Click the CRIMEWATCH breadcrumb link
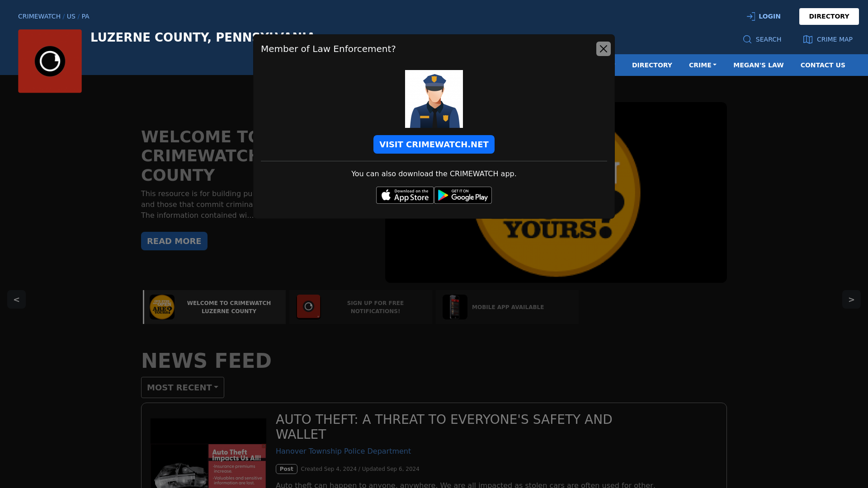This screenshot has width=868, height=488. 39,16
